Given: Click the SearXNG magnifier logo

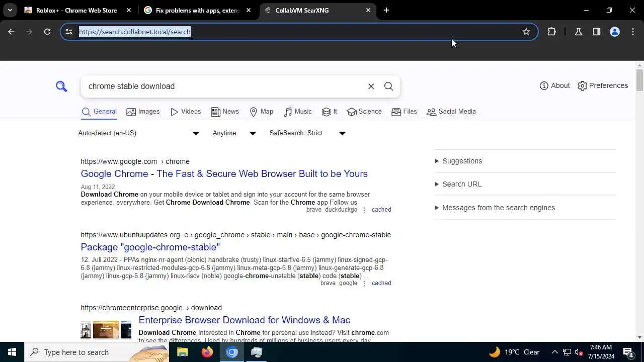Looking at the screenshot, I should coord(61,86).
